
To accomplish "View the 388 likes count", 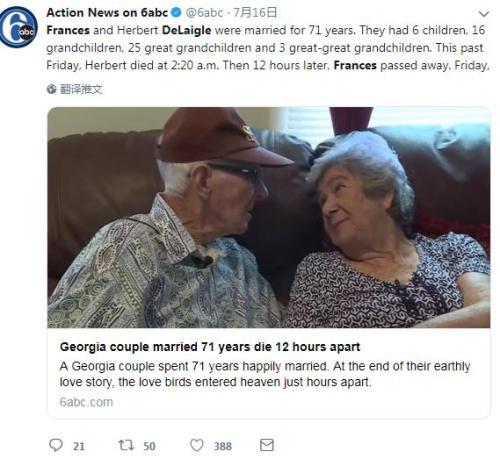I will pos(223,446).
